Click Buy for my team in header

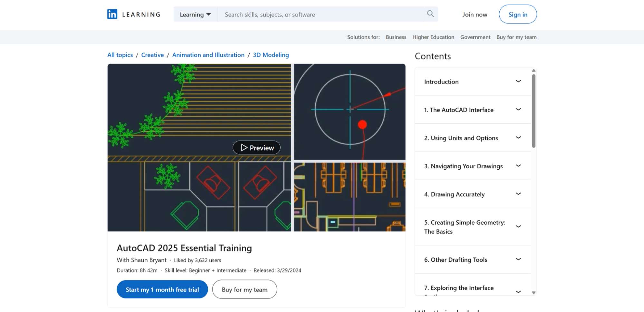(x=516, y=37)
